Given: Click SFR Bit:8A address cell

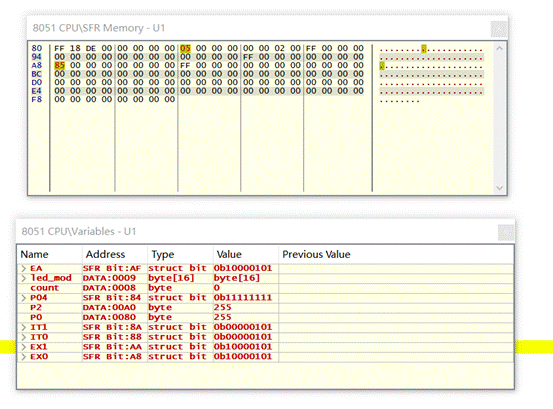Looking at the screenshot, I should [112, 327].
